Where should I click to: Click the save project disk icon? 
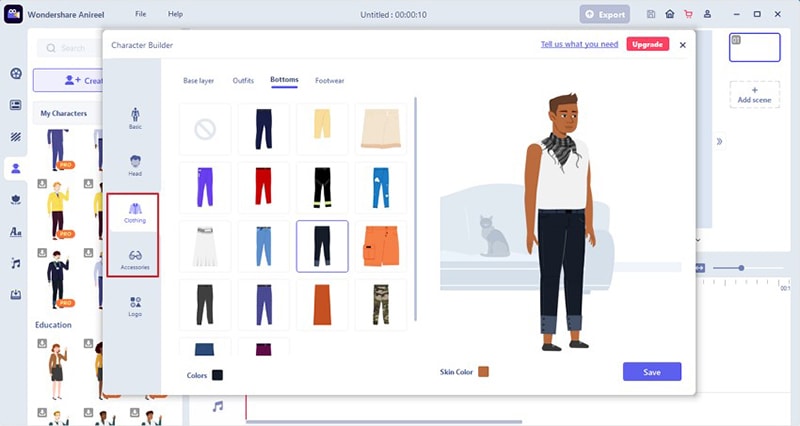pos(651,14)
